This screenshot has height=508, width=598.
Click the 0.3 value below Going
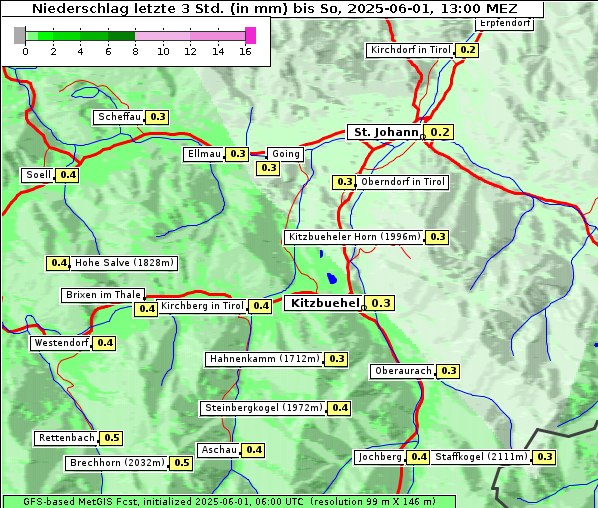[268, 168]
